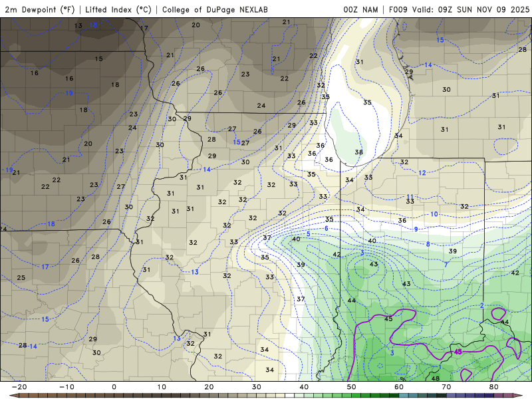532x399 pixels.
Task: Click the blue lifted index label 9
Action: pos(416,229)
